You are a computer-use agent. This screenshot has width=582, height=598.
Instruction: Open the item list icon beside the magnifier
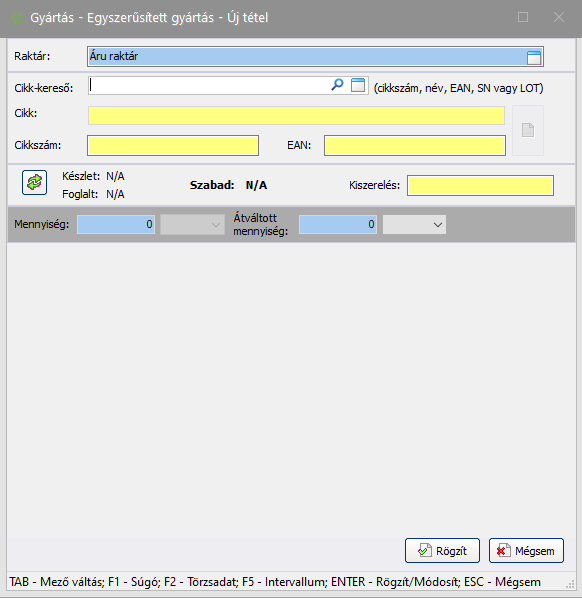[x=358, y=85]
